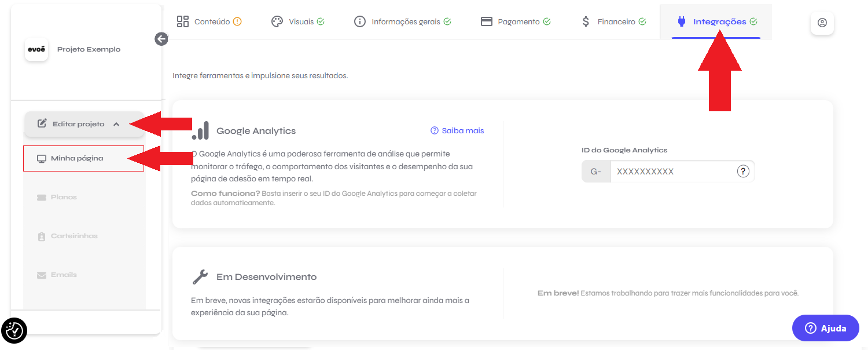
Task: Click the wrench icon in Em Desenvolvimento
Action: [x=200, y=277]
